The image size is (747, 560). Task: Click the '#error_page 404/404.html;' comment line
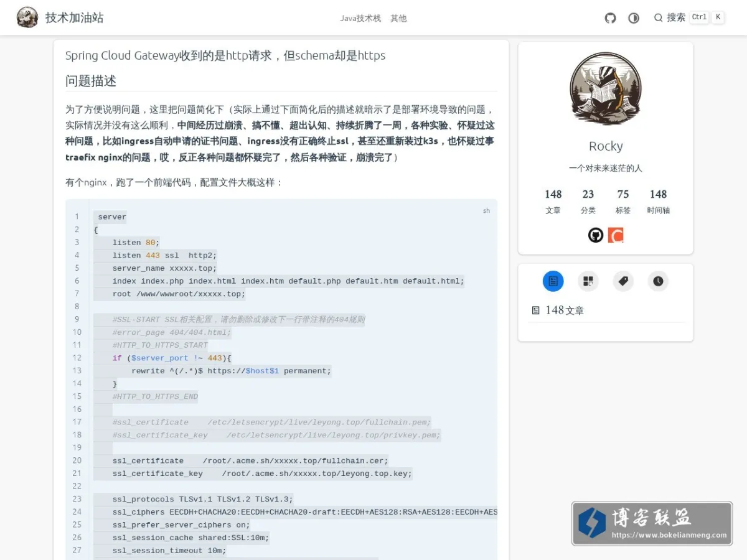coord(172,332)
